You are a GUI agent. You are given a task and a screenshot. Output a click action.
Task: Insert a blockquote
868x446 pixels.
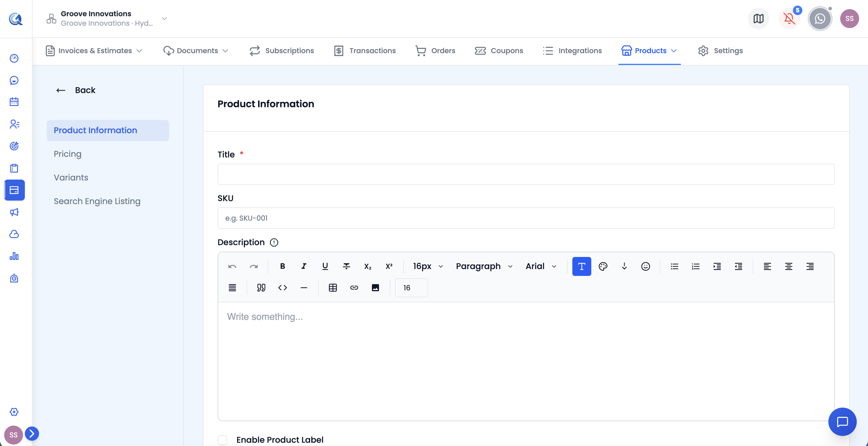point(261,287)
